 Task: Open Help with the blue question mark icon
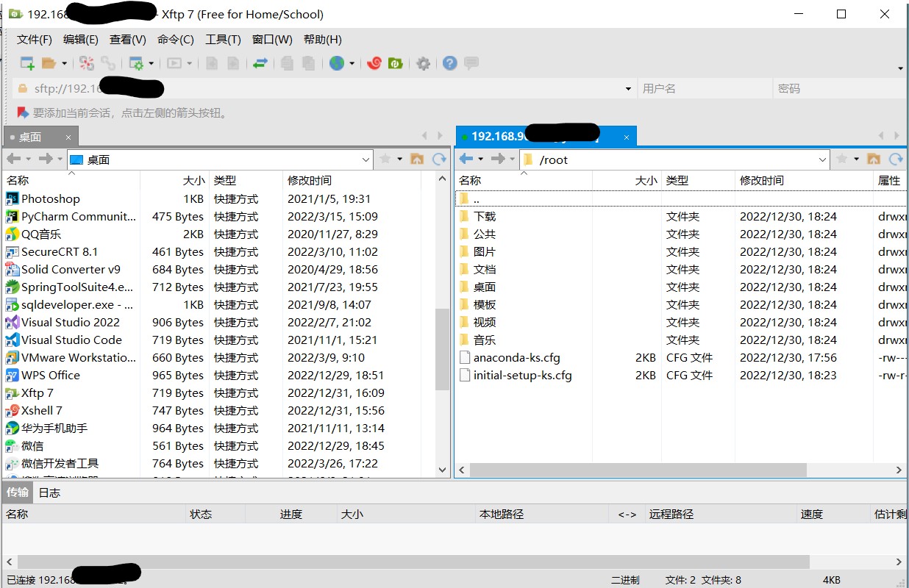pyautogui.click(x=450, y=63)
